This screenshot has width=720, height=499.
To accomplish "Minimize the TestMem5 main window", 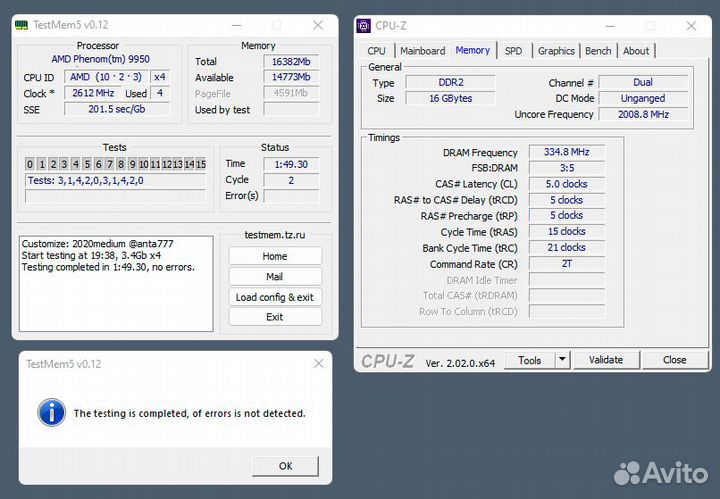I will pyautogui.click(x=236, y=25).
